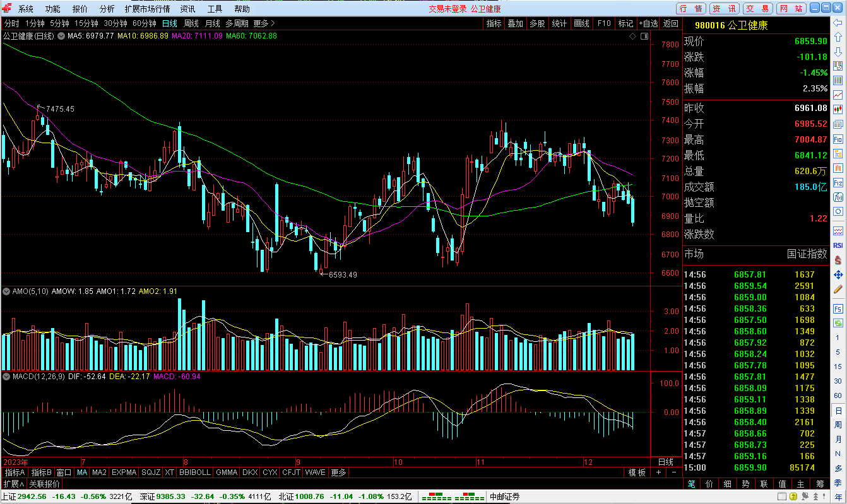Image resolution: width=847 pixels, height=504 pixels.
Task: Click the back arrow icon in right sidebar
Action: click(x=838, y=23)
